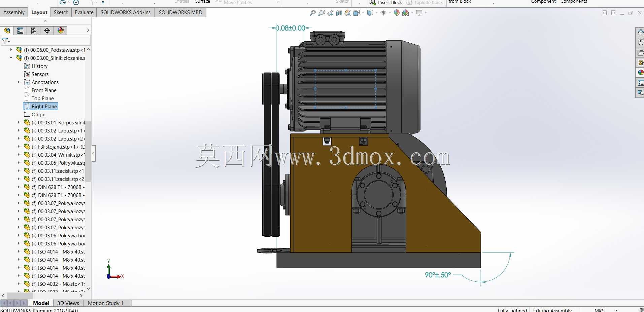Click the Section View icon

coord(339,13)
